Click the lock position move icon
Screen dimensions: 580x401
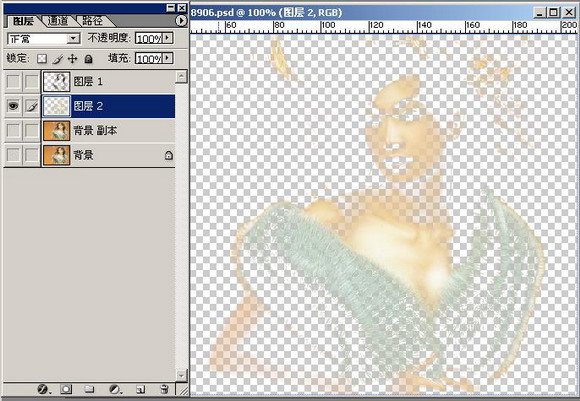point(72,58)
